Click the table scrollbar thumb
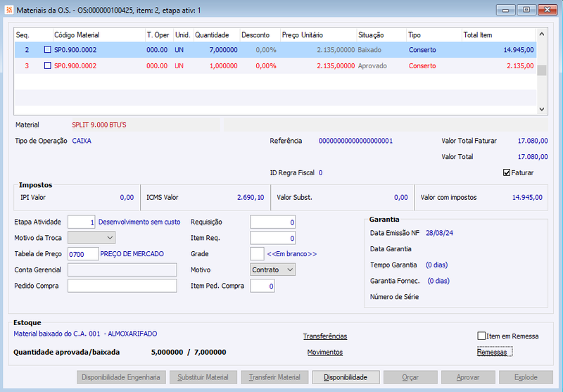Image resolution: width=563 pixels, height=392 pixels. (542, 70)
